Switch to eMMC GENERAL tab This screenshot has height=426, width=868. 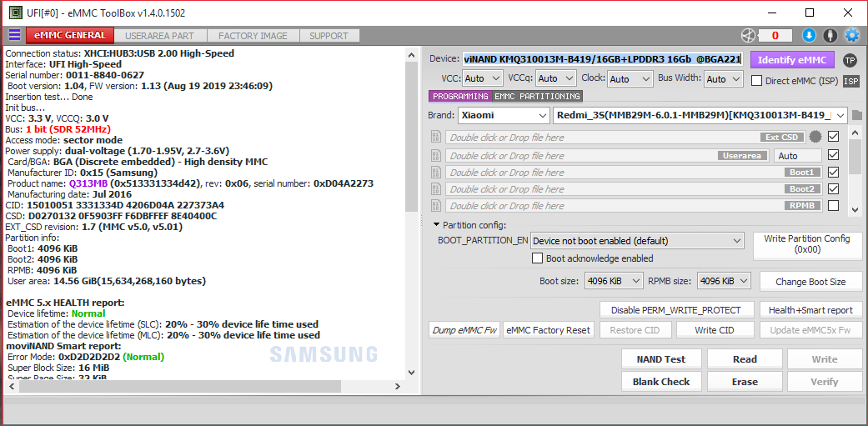tap(70, 35)
